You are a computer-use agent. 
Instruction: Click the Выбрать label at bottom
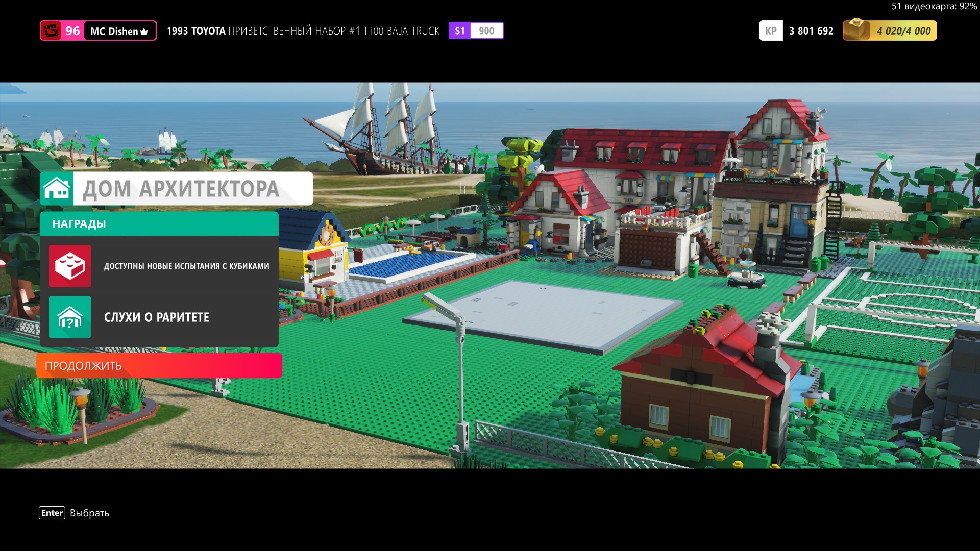coord(89,513)
